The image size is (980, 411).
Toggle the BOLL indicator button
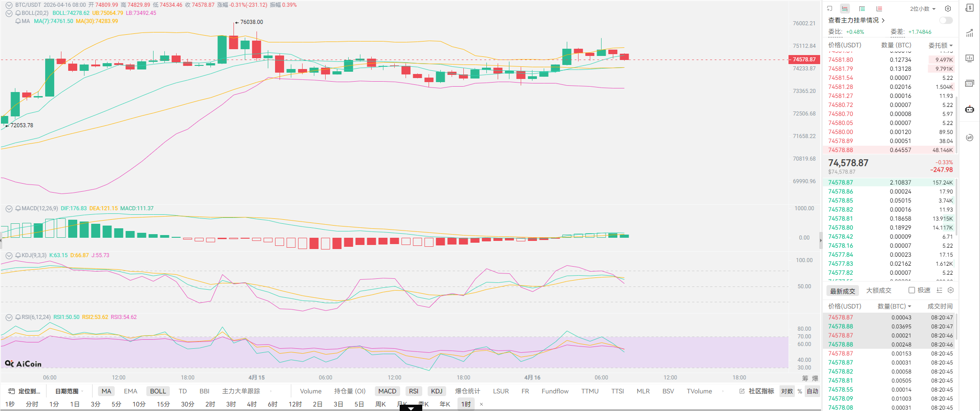(158, 391)
